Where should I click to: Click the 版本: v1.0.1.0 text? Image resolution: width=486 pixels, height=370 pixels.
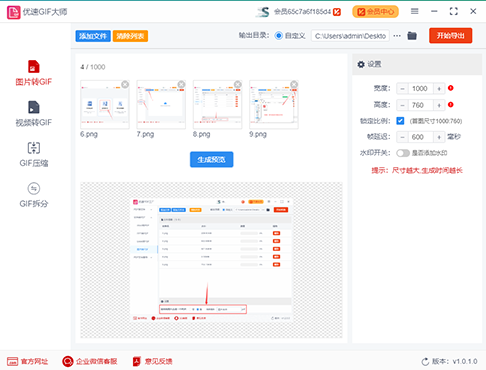(x=455, y=361)
